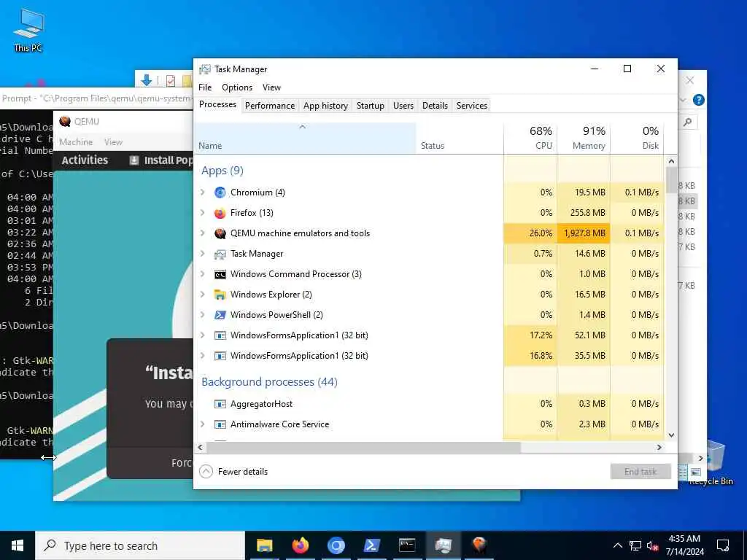Click the Task Manager process row icon

[x=220, y=254]
